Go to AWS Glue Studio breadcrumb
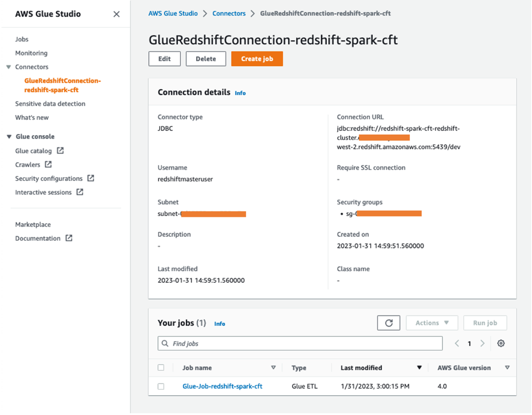Screen dimensions: 532x415 point(173,13)
